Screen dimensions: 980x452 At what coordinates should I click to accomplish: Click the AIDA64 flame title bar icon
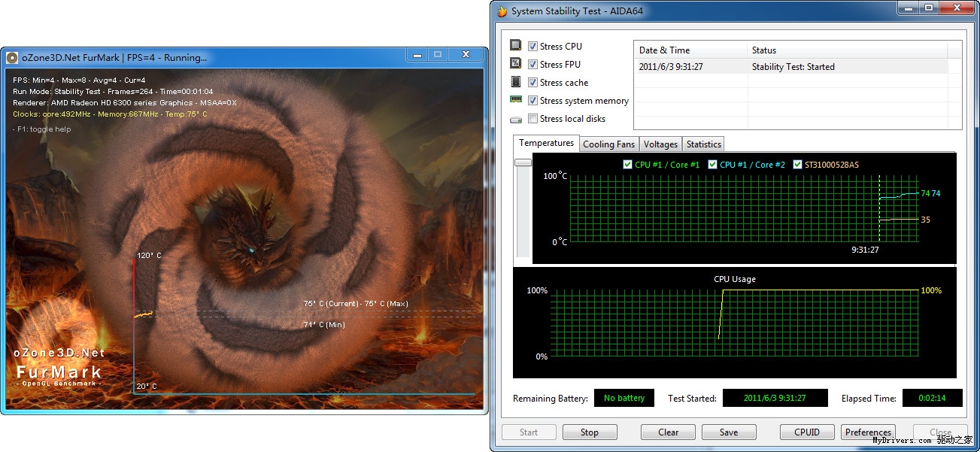coord(502,11)
